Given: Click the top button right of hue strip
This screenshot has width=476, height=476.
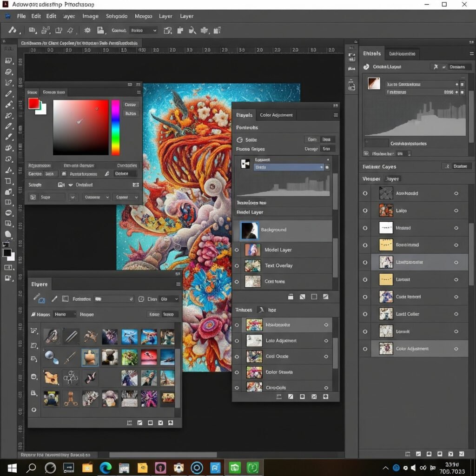Looking at the screenshot, I should [131, 105].
